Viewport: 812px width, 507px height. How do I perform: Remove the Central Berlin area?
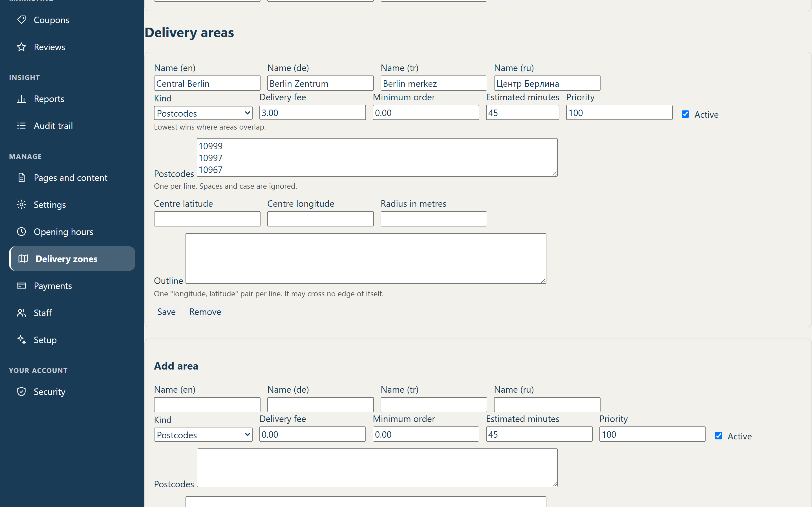pos(205,312)
